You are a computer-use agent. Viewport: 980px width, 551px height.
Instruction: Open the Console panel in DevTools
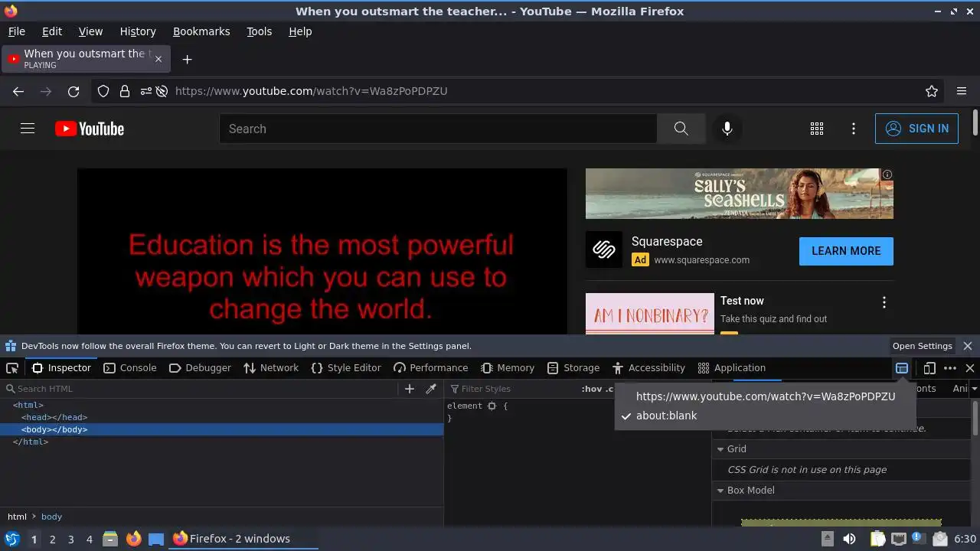coord(129,368)
